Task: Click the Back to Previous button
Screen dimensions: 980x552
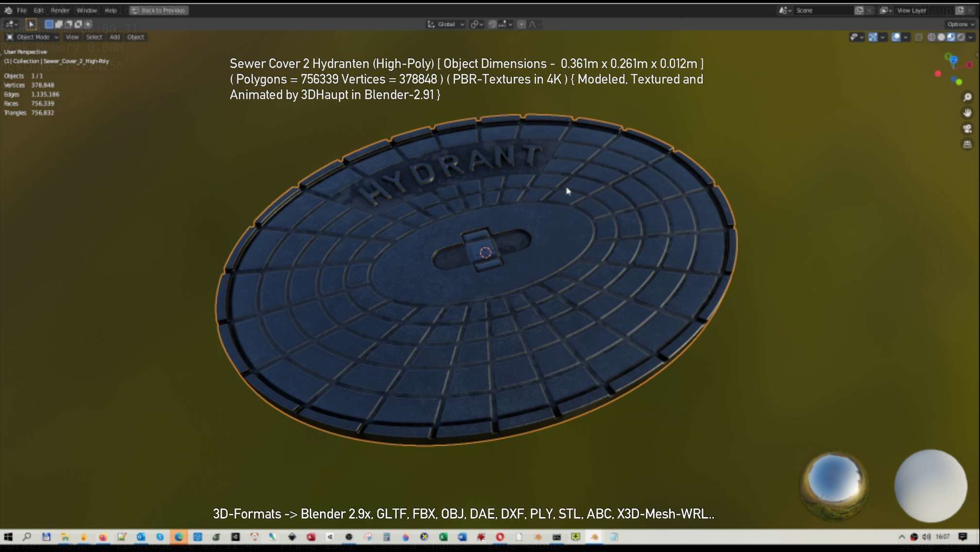Action: click(159, 10)
